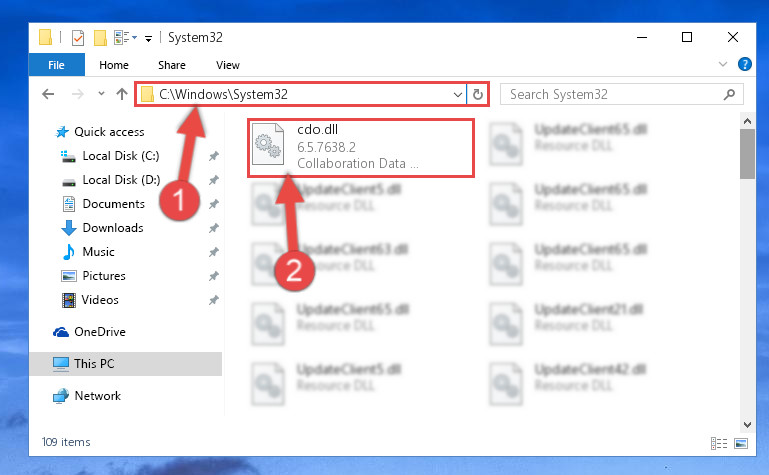Switch to the View ribbon tab
The width and height of the screenshot is (769, 475).
[x=228, y=65]
